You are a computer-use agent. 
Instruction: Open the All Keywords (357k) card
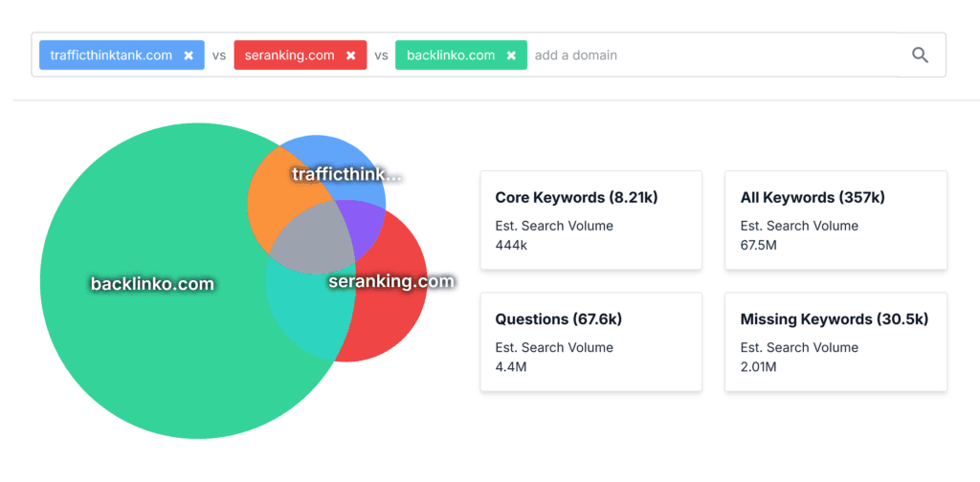pyautogui.click(x=835, y=220)
